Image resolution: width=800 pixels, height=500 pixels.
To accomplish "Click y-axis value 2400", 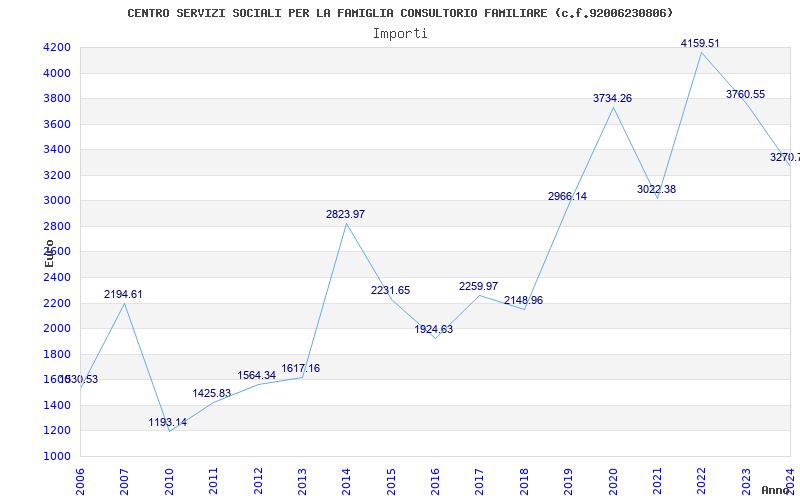I will pyautogui.click(x=57, y=278).
